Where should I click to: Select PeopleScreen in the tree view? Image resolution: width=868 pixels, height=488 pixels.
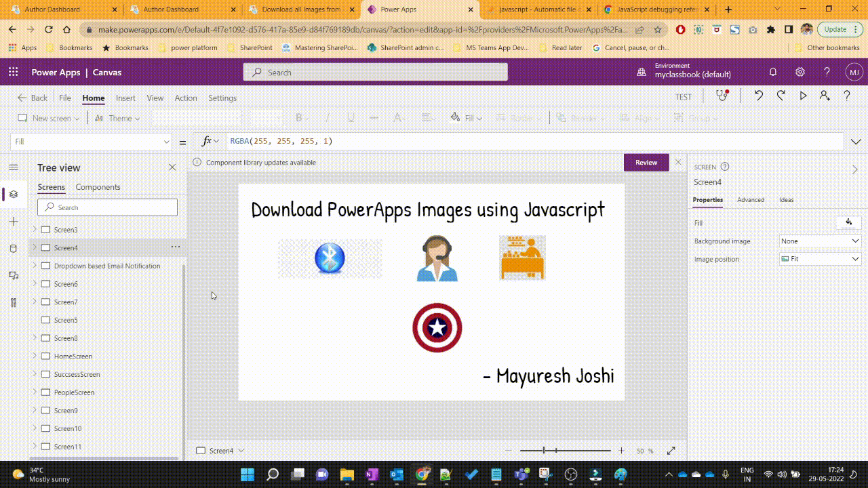point(74,392)
